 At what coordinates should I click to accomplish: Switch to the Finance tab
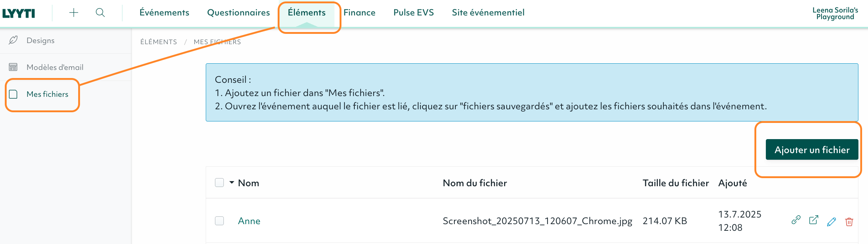pos(360,12)
